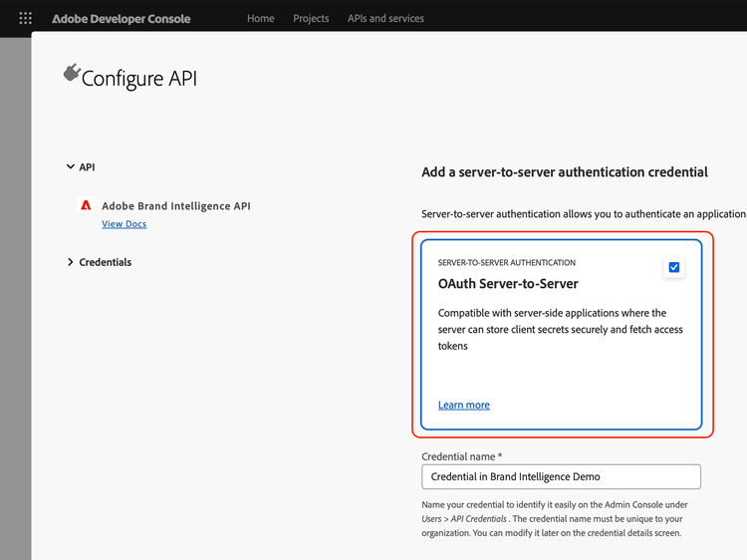This screenshot has width=747, height=560.
Task: Click into the Credential name field
Action: pyautogui.click(x=561, y=476)
